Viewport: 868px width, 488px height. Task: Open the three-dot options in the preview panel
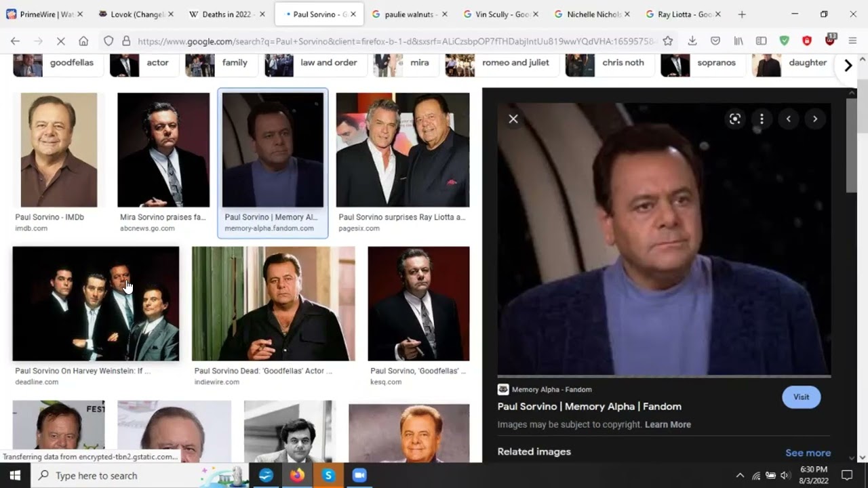pyautogui.click(x=762, y=119)
